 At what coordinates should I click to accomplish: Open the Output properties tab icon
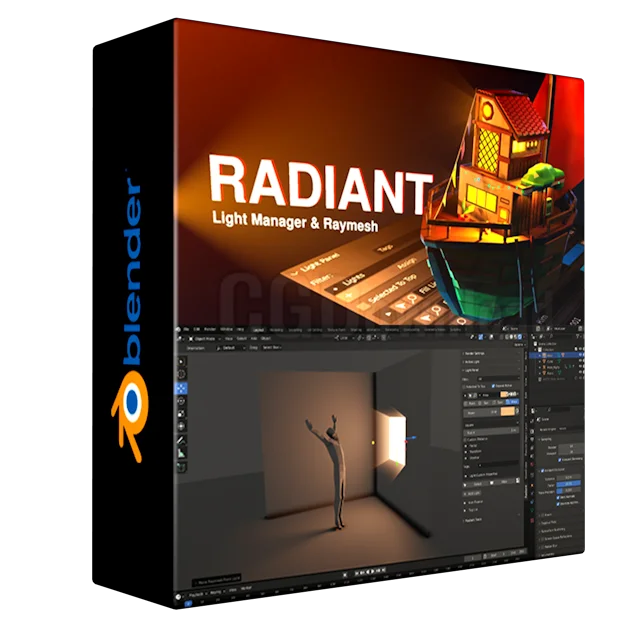[x=532, y=440]
